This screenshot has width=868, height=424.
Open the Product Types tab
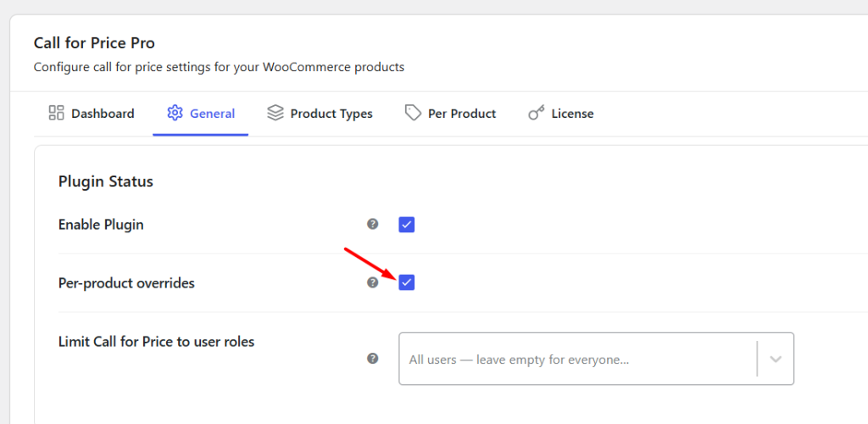tap(320, 114)
